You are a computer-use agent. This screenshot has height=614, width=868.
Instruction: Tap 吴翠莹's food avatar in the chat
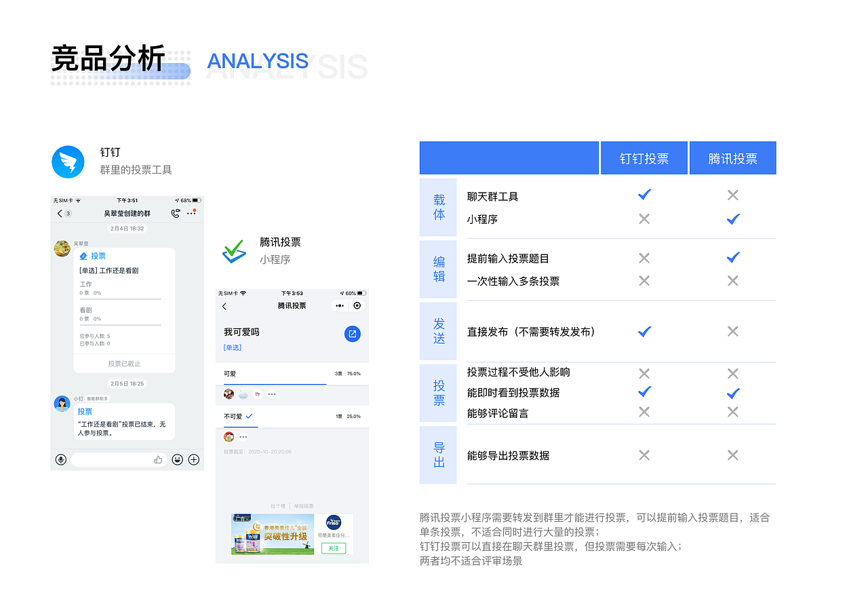point(62,248)
